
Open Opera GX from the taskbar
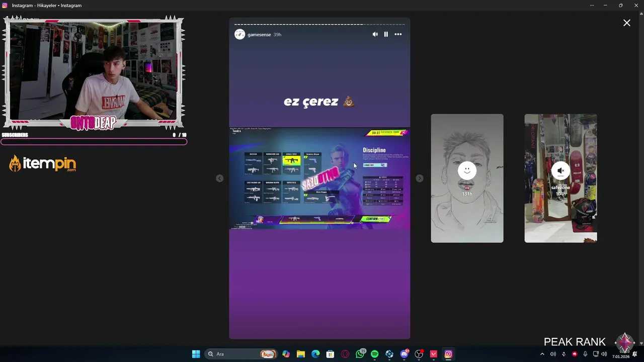tap(345, 354)
